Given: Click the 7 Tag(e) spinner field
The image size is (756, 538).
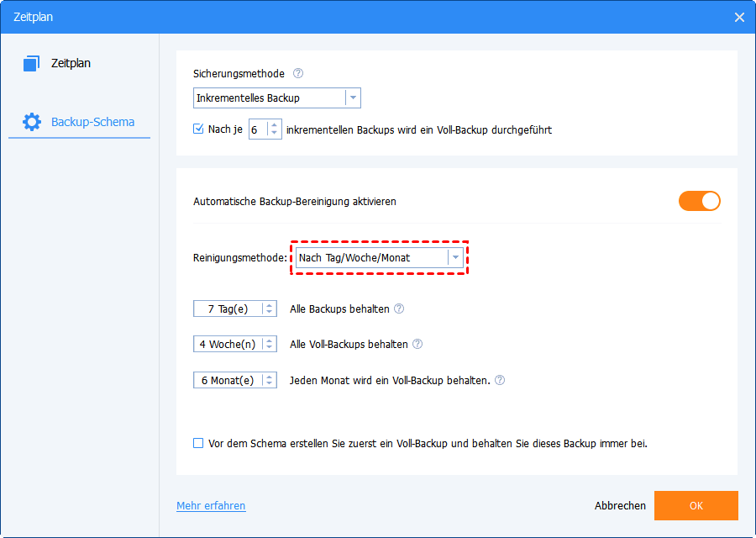Looking at the screenshot, I should tap(228, 309).
